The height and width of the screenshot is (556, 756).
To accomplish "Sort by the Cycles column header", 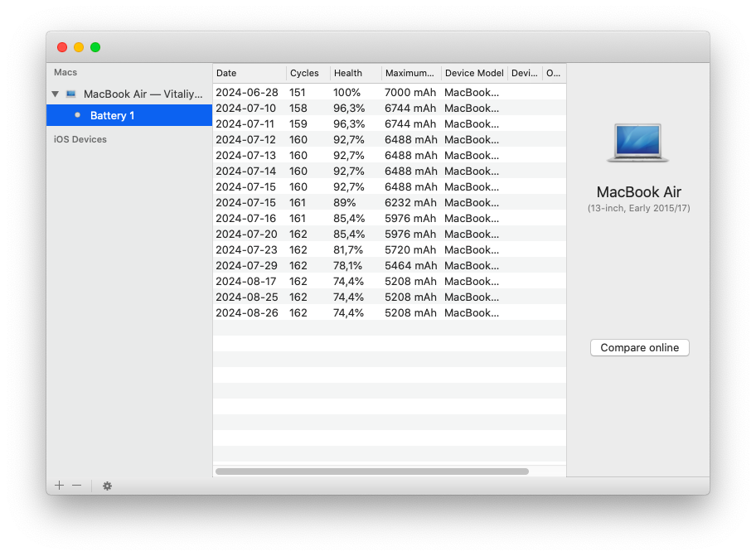I will click(308, 73).
